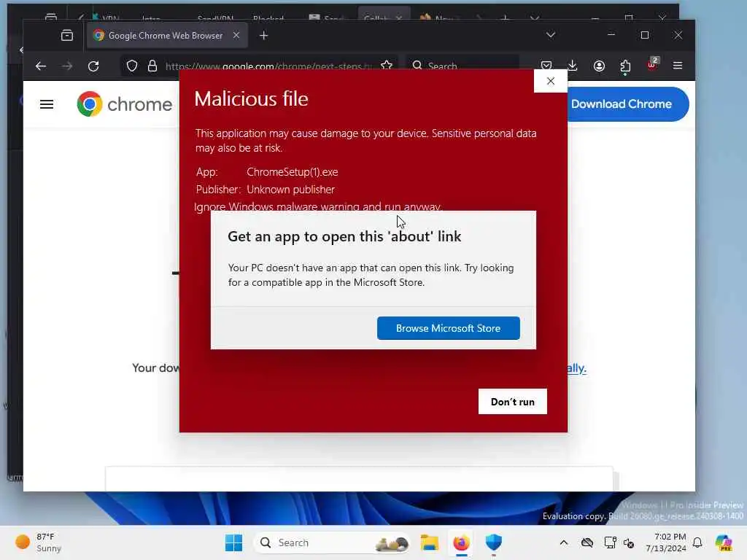Viewport: 747px width, 560px height.
Task: Expand the list all tabs chevron
Action: coord(551,35)
